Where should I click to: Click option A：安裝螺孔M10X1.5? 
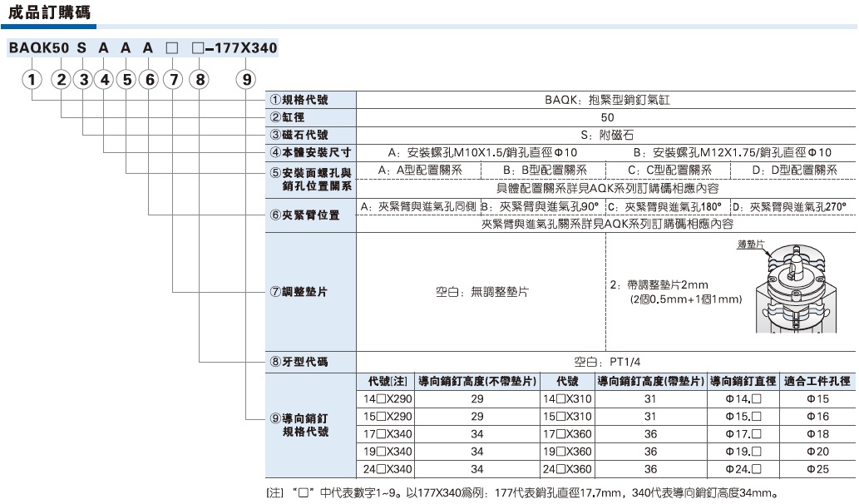482,152
